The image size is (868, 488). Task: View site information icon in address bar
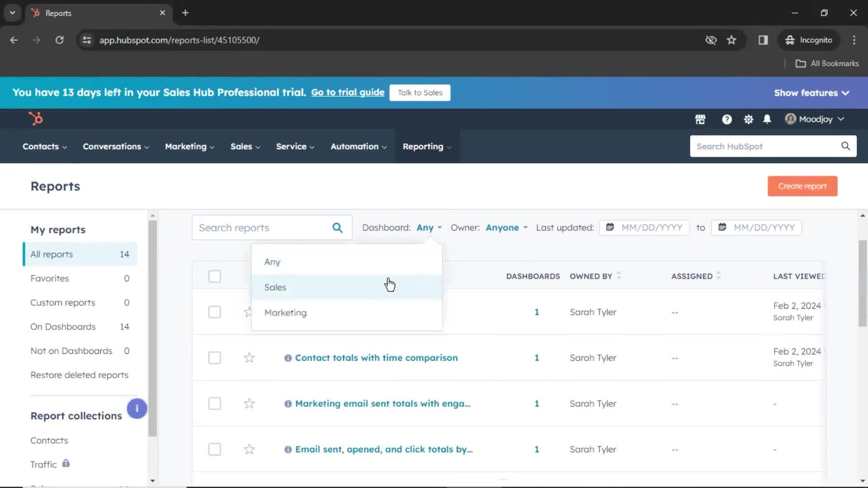[x=87, y=40]
